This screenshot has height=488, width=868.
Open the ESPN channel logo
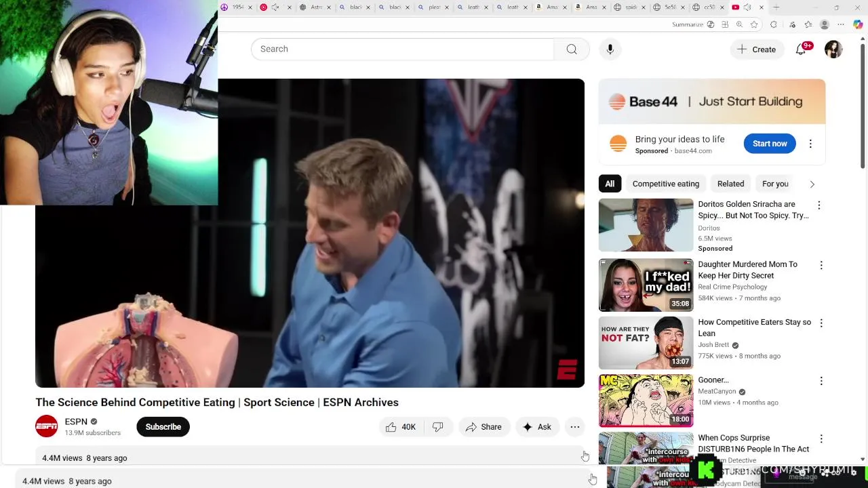click(x=47, y=426)
